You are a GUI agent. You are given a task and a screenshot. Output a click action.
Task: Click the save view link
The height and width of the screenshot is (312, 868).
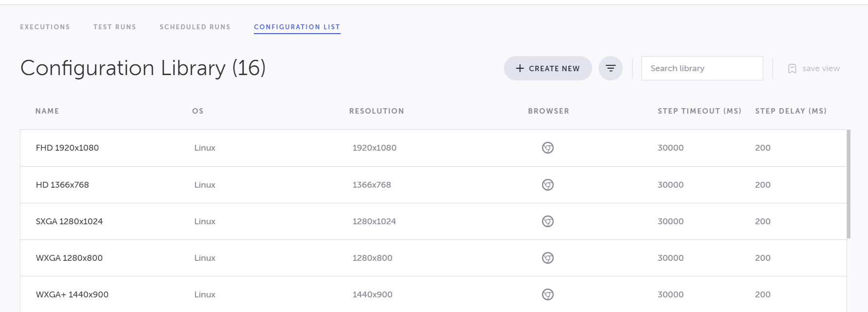[x=821, y=69]
